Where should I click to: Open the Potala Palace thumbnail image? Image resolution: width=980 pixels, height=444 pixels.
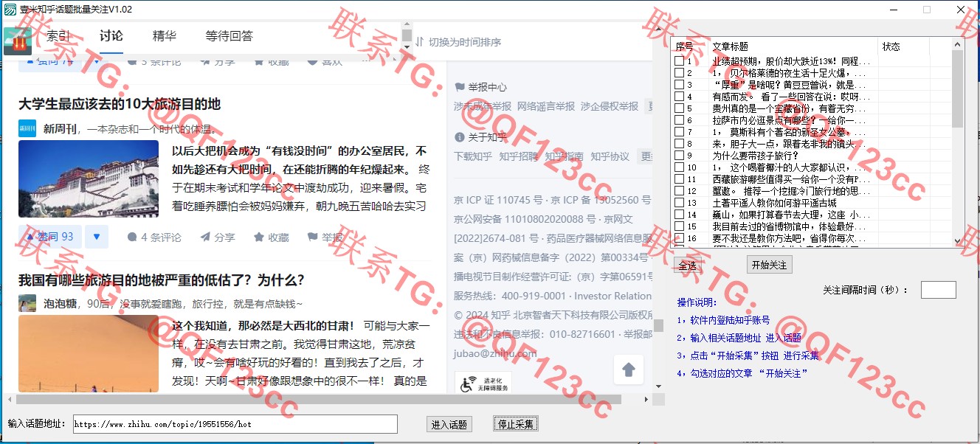coord(89,178)
